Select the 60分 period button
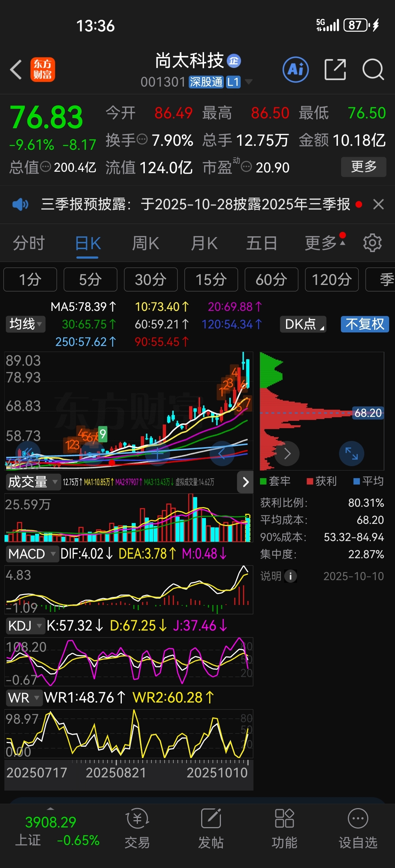 click(x=271, y=279)
